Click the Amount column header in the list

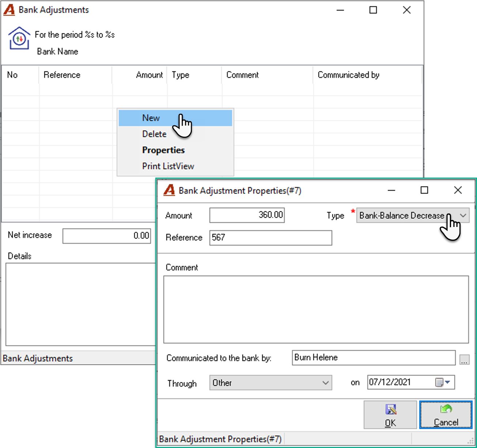(x=140, y=75)
